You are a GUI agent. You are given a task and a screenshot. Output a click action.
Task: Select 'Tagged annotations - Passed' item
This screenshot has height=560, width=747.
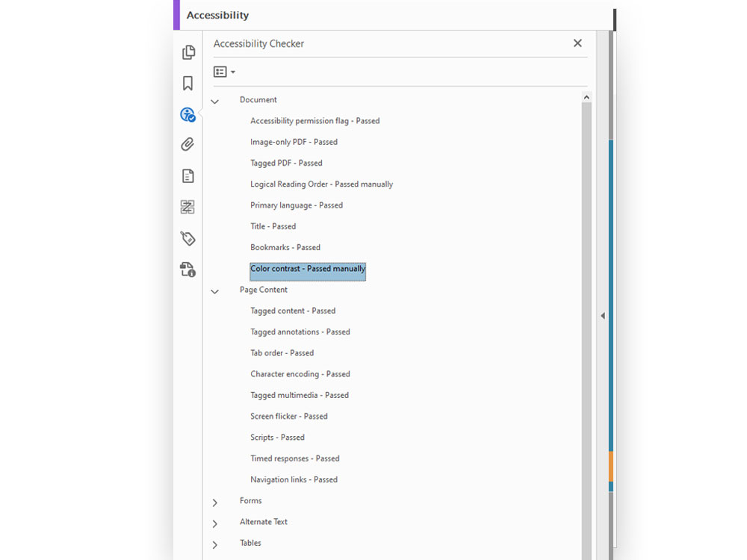(300, 332)
